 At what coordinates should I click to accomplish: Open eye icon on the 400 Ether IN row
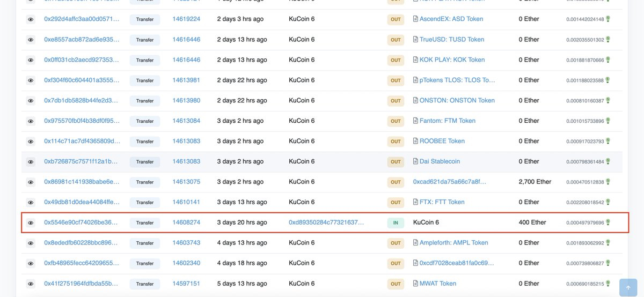point(31,222)
